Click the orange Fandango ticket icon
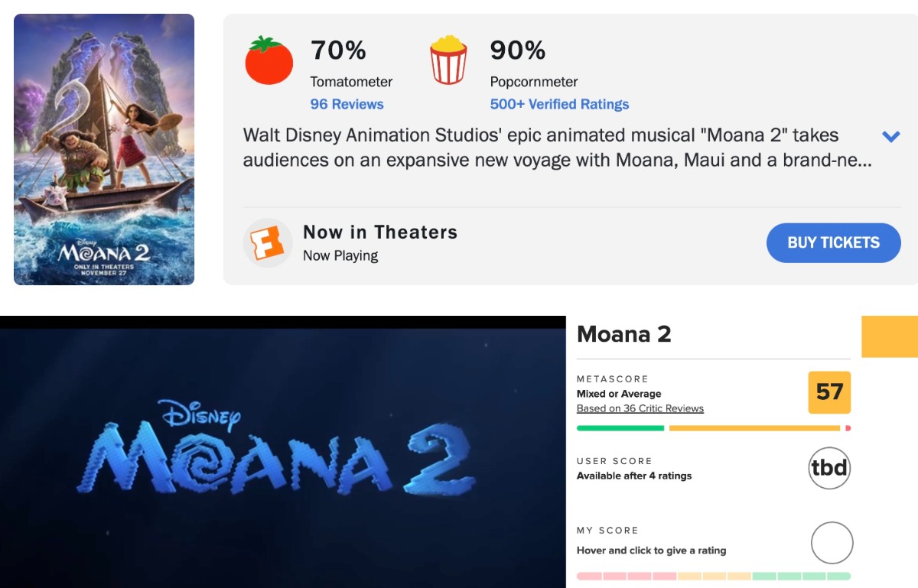This screenshot has width=918, height=588. (x=268, y=242)
